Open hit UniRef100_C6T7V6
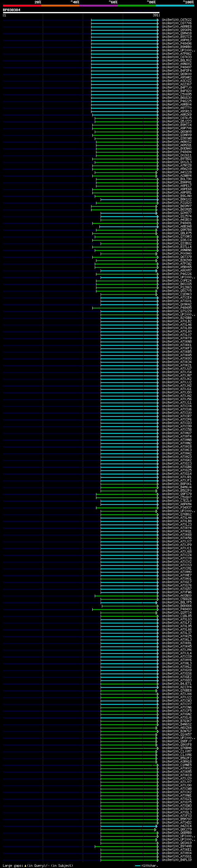Image resolution: width=197 pixels, height=868 pixels. point(177,23)
